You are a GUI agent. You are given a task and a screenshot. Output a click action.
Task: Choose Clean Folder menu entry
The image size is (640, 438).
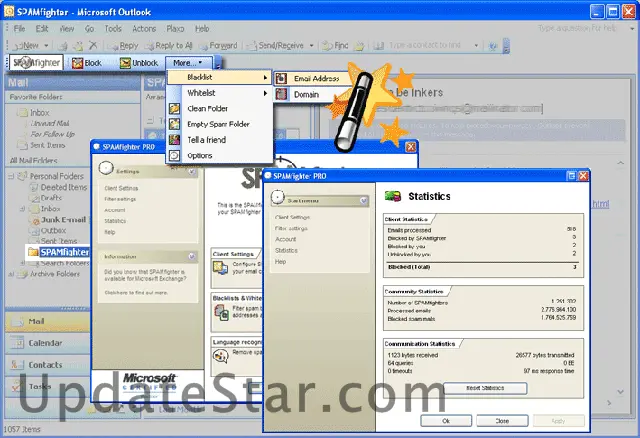220,109
